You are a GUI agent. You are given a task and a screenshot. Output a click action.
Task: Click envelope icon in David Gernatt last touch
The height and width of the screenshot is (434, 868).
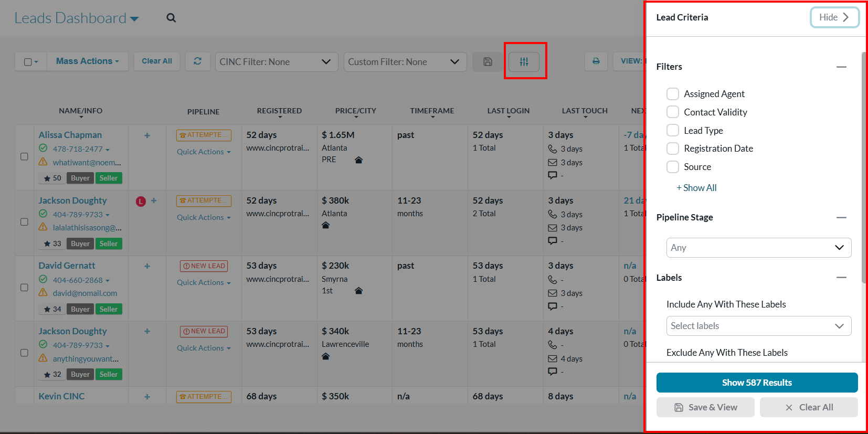(x=553, y=293)
